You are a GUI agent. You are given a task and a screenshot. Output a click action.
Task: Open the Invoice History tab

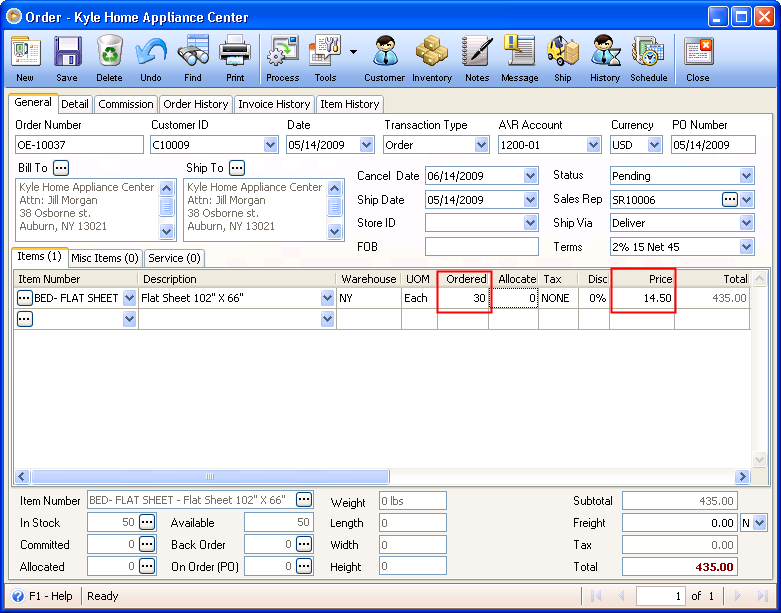tap(274, 104)
